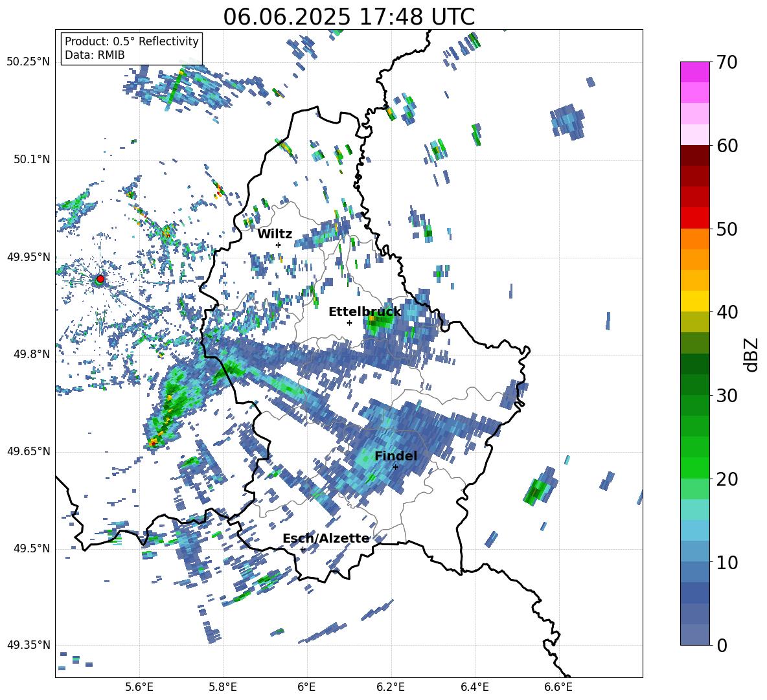Click the colorbar value 10

click(x=727, y=562)
